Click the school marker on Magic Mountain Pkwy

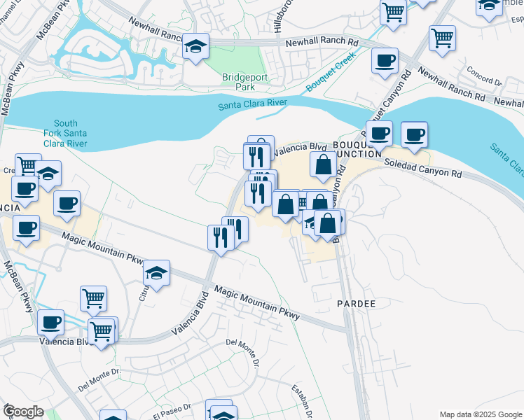click(157, 273)
